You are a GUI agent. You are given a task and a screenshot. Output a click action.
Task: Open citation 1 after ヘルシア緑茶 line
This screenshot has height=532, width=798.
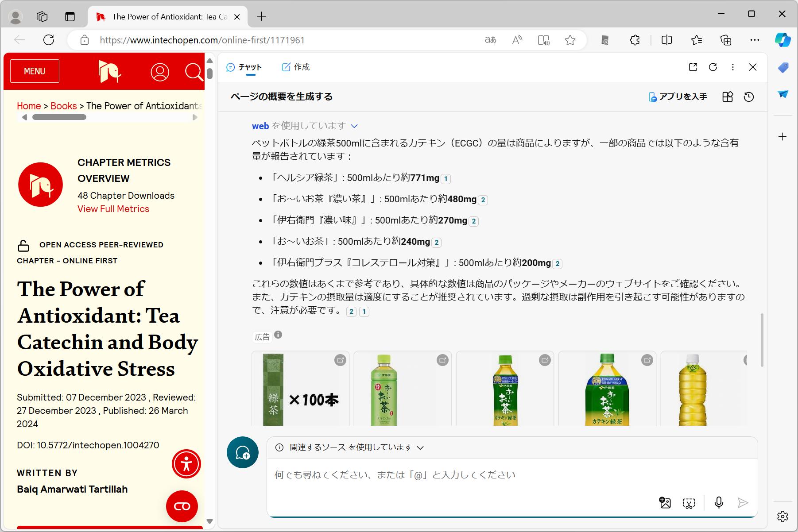pos(446,179)
